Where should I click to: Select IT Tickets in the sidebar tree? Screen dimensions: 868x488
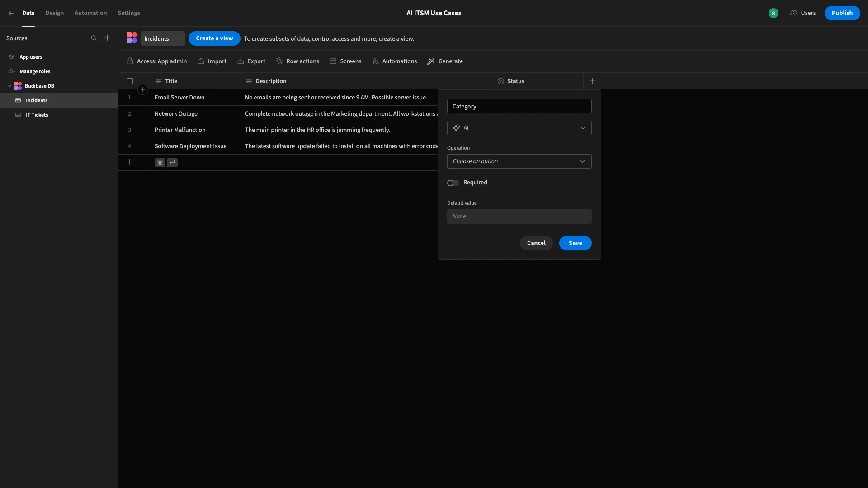(59, 115)
